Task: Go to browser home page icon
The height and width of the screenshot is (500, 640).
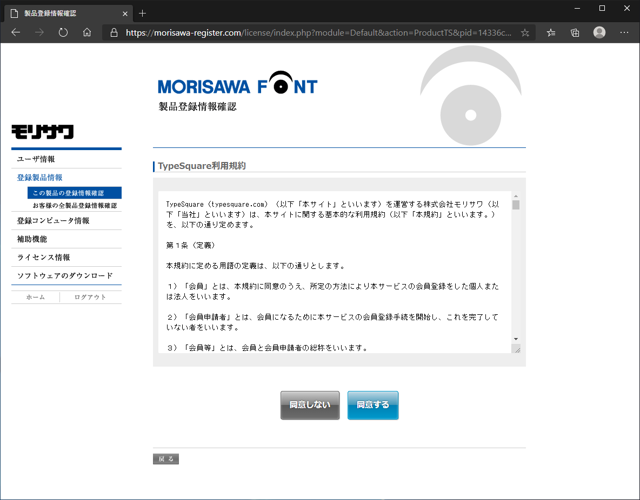Action: (87, 33)
